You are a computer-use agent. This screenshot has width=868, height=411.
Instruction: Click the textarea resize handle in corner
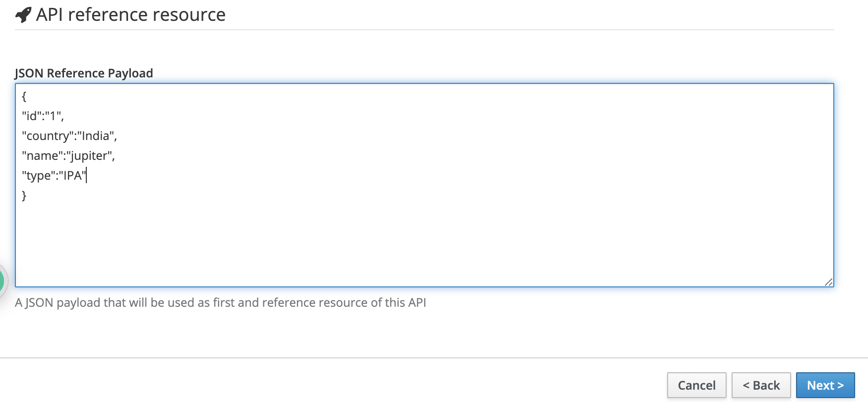pos(828,282)
